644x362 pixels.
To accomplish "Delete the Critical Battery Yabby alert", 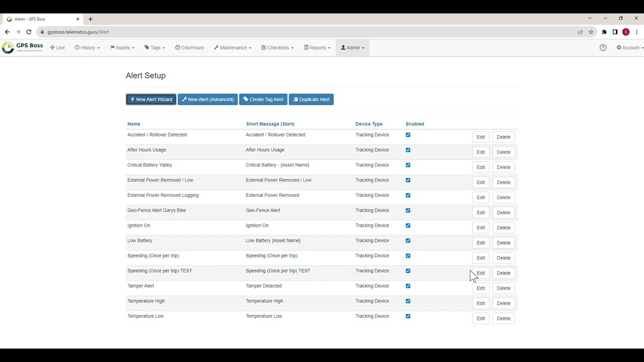I will (504, 167).
